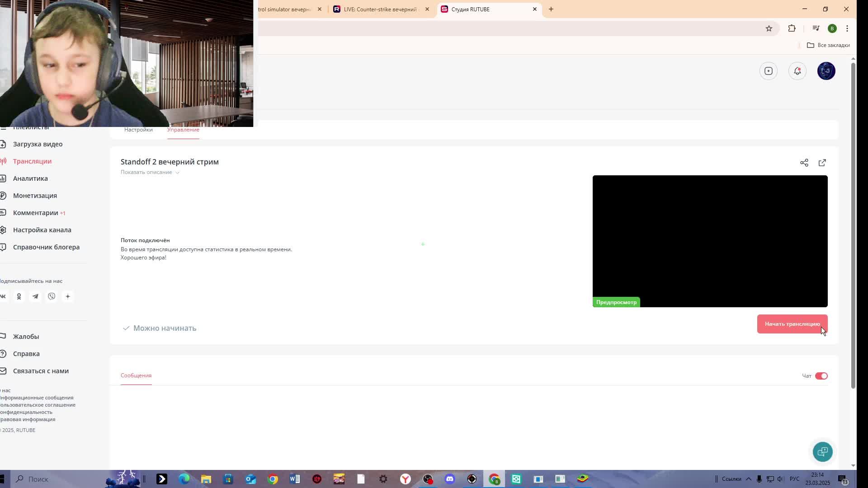Disable the Чат toggle switch
868x488 pixels.
point(821,376)
